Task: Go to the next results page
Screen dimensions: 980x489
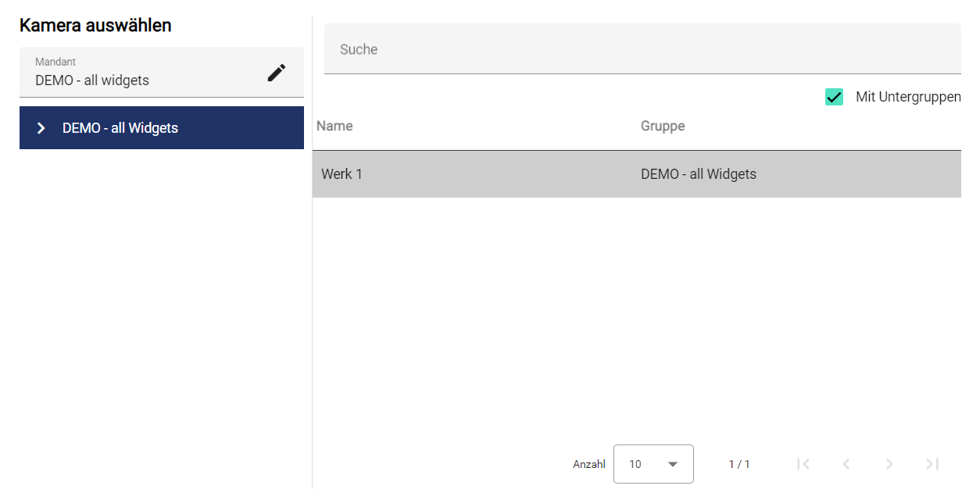Action: point(889,464)
